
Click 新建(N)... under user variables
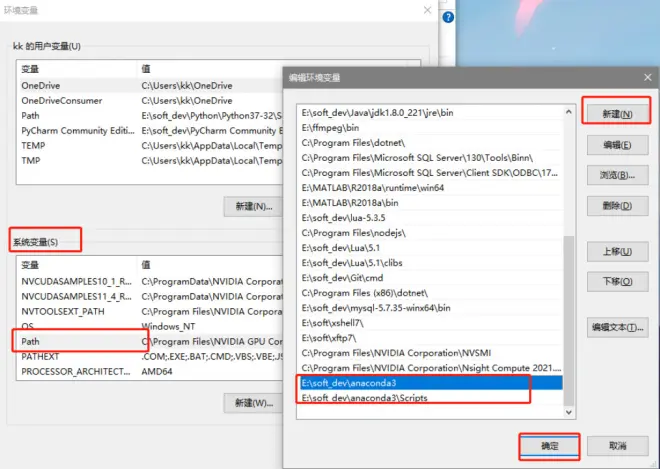(253, 206)
